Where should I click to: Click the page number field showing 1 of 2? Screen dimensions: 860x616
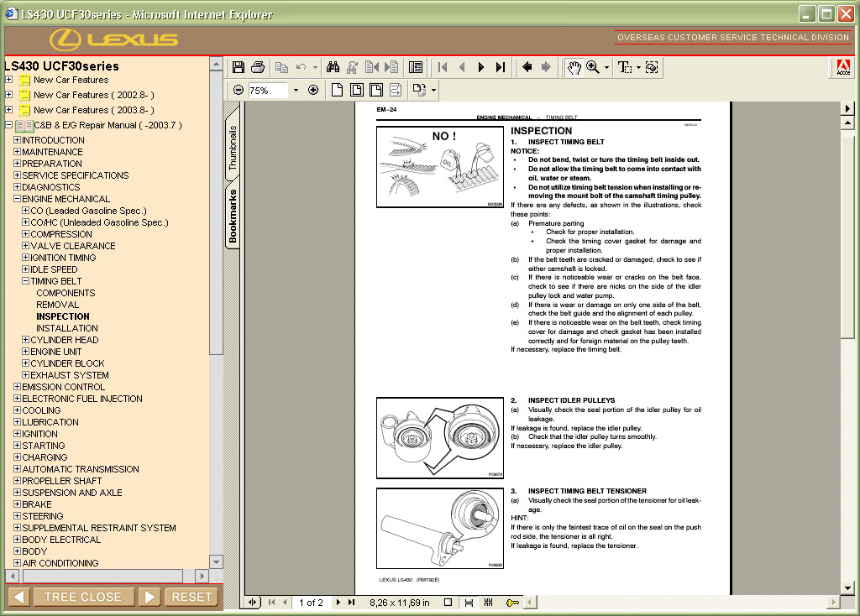point(311,603)
